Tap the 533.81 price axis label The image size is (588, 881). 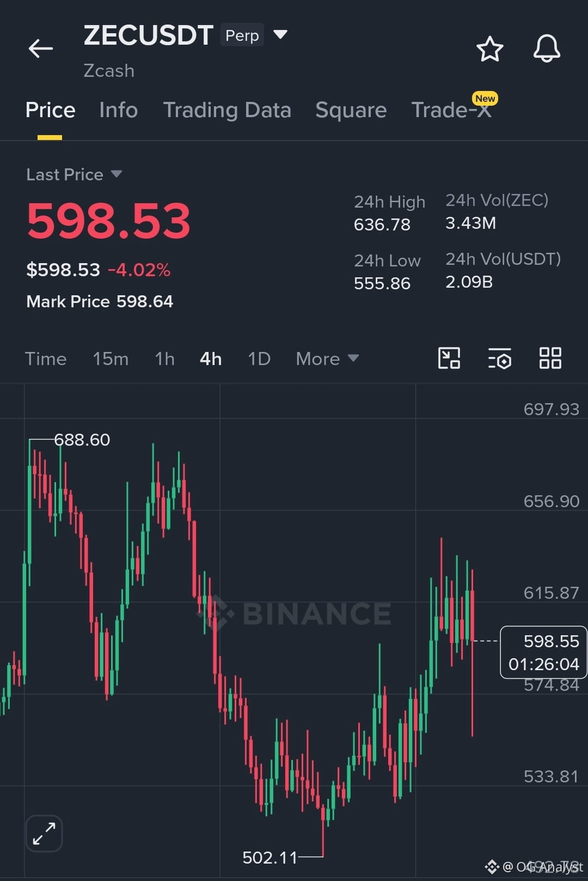(551, 776)
